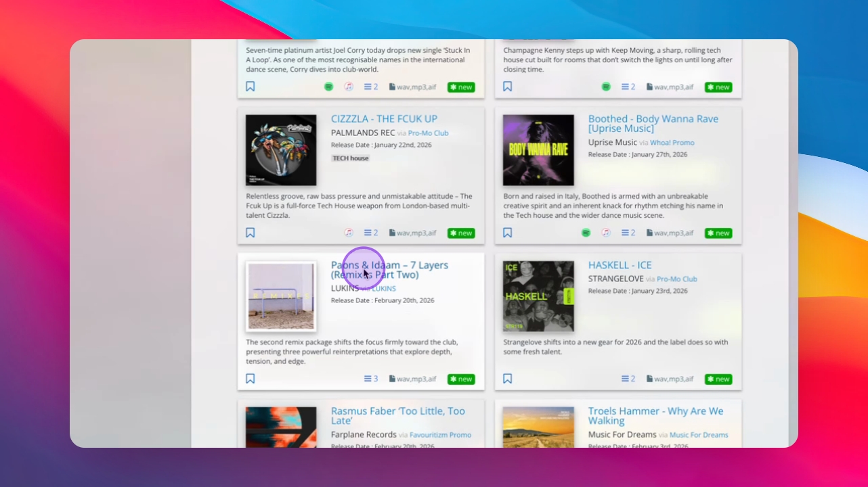Show track list on Champagne Kenny card
This screenshot has width=868, height=487.
point(628,87)
